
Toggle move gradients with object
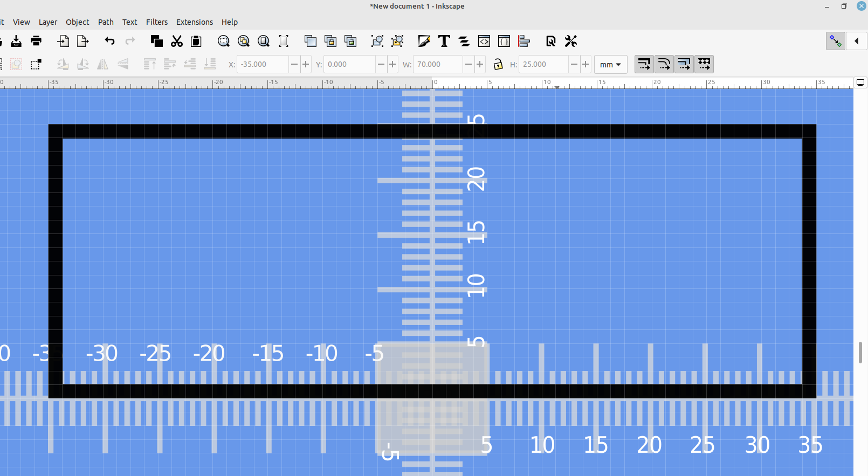click(684, 64)
